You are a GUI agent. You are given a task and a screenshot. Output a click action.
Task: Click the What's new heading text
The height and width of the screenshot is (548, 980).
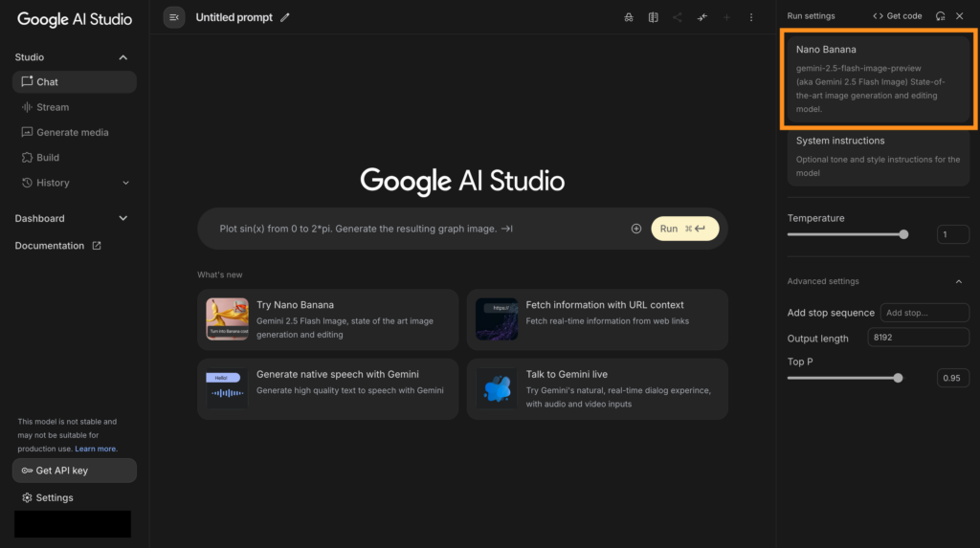click(220, 274)
